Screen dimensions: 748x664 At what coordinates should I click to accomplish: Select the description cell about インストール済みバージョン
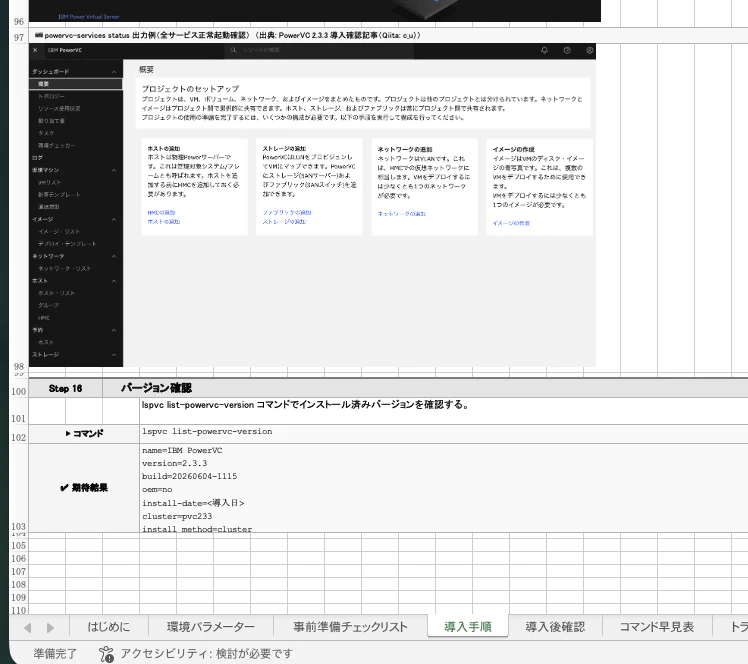coord(444,411)
